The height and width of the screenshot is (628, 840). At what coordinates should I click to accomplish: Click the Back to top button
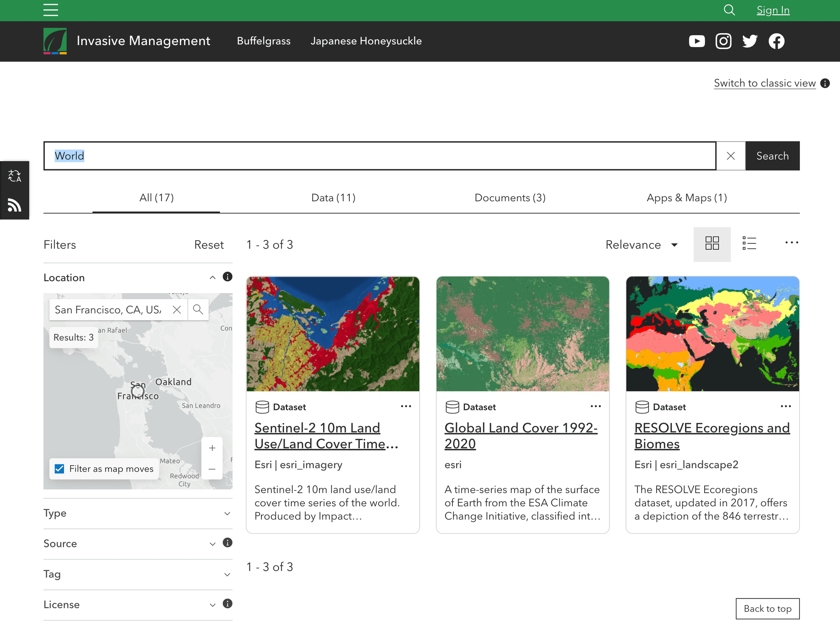pos(767,609)
